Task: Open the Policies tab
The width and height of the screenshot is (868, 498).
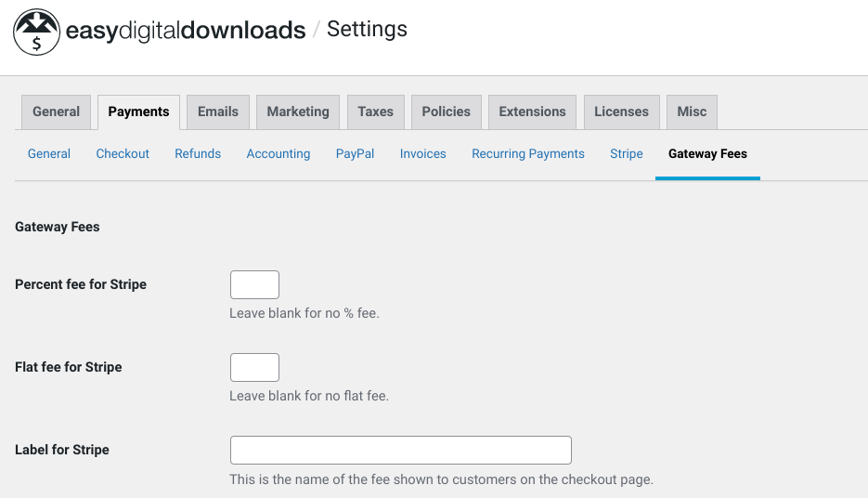Action: point(447,111)
